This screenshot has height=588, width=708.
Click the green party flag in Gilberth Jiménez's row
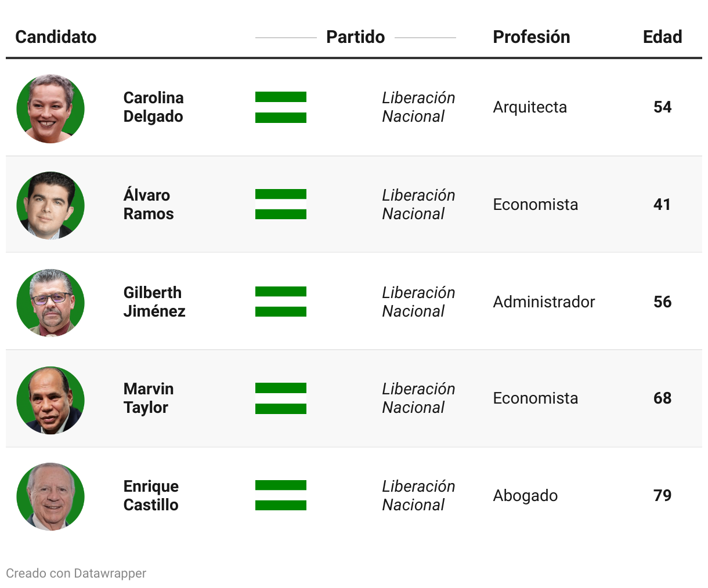tap(281, 302)
